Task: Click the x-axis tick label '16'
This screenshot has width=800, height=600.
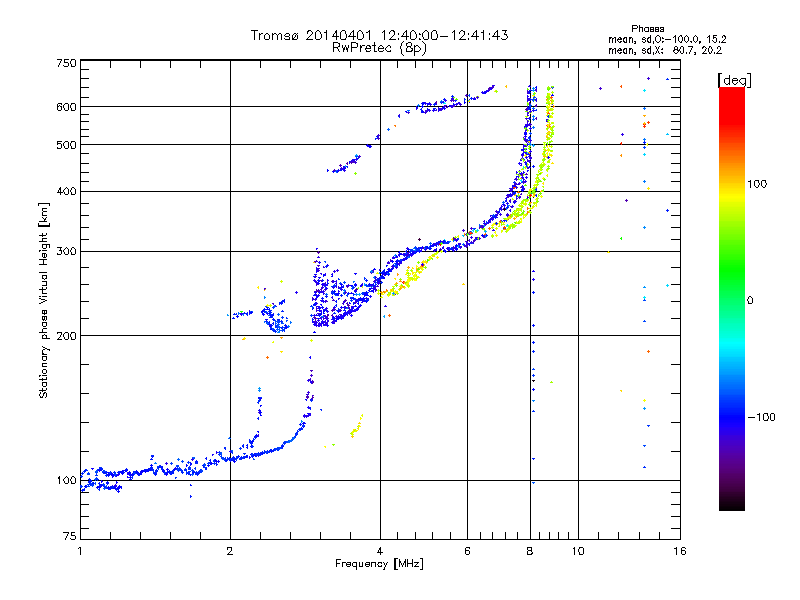Action: (680, 551)
